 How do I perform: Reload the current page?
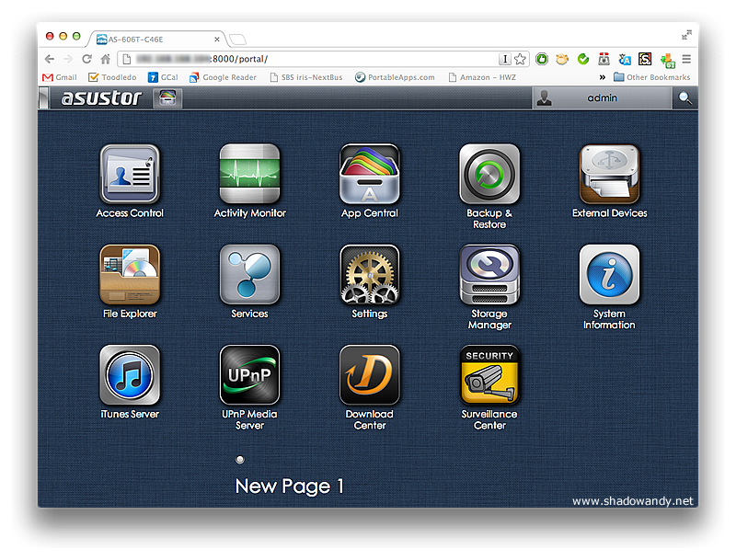86,59
